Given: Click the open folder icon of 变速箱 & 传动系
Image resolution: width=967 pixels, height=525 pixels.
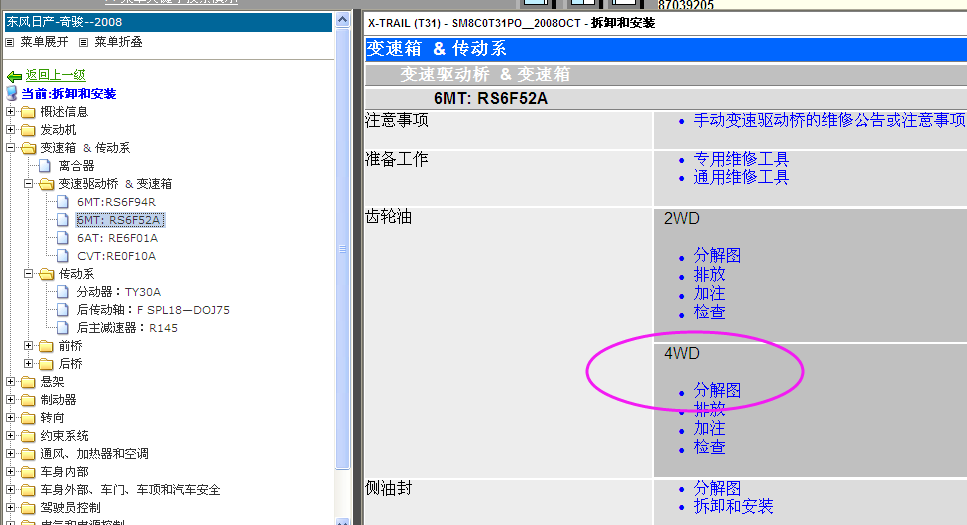Looking at the screenshot, I should [28, 148].
